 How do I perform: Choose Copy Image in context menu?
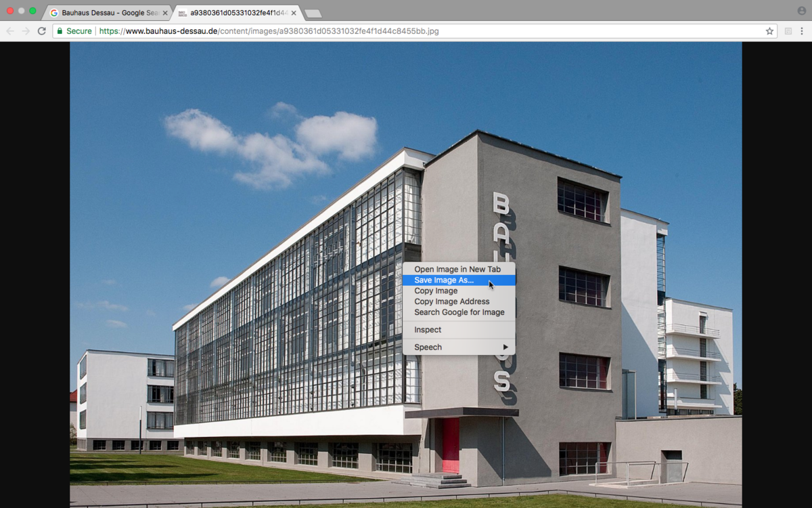436,291
